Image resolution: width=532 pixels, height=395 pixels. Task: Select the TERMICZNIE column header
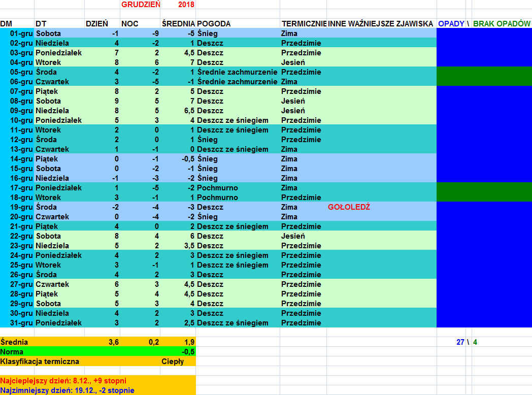click(x=303, y=24)
